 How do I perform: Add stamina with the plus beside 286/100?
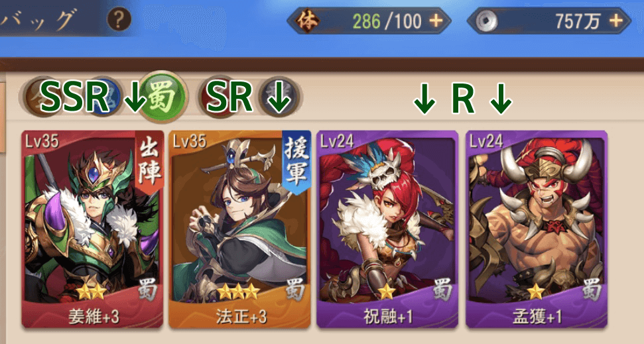(x=436, y=21)
